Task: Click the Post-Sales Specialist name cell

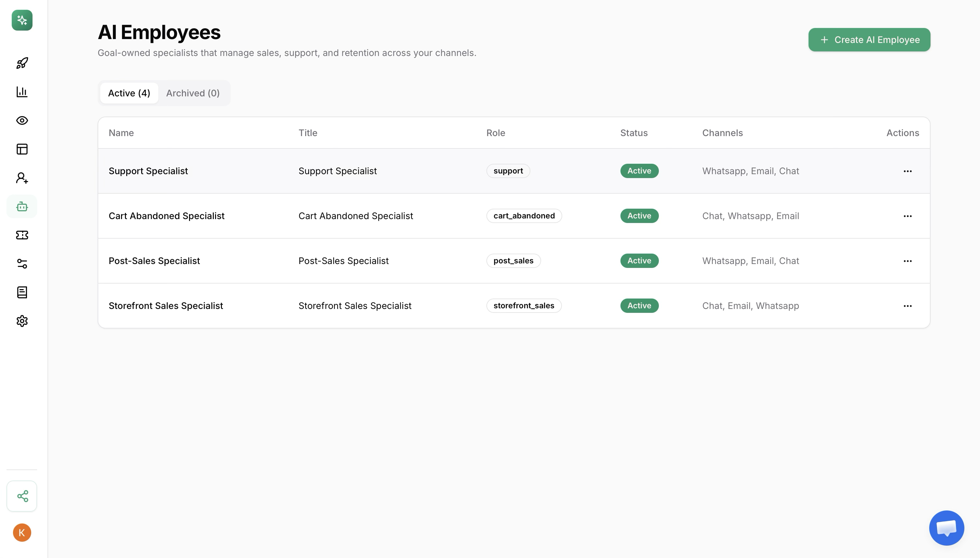Action: click(154, 260)
